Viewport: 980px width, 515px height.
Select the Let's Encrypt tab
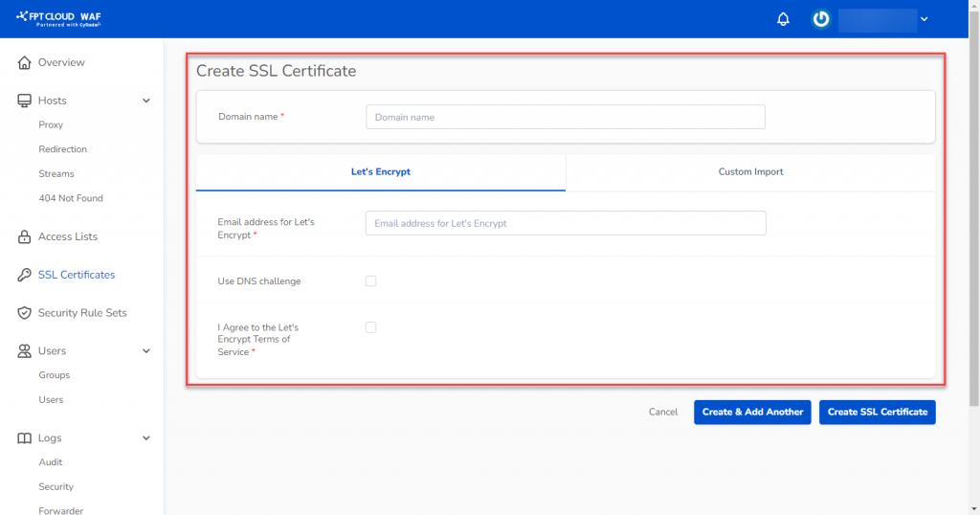(381, 172)
